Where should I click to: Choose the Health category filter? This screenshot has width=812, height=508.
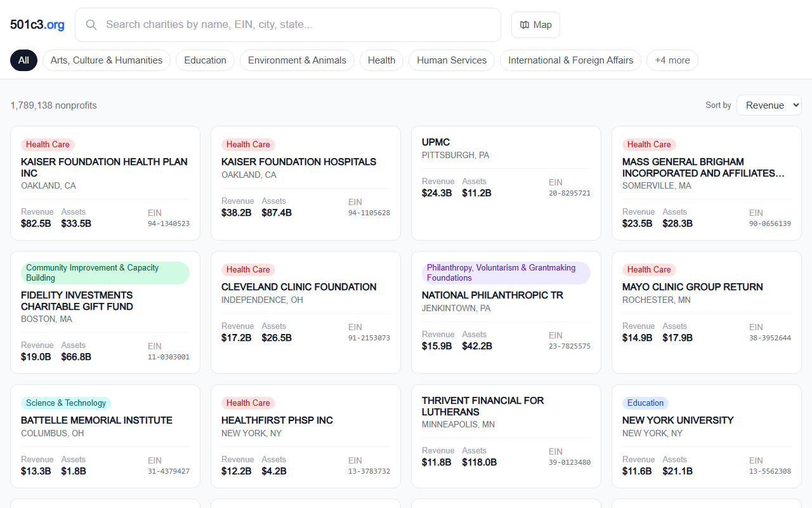click(x=381, y=60)
